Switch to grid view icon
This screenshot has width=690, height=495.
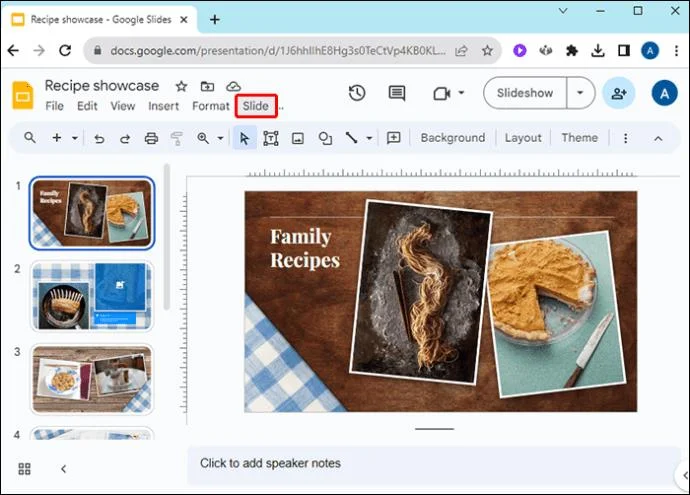pos(25,469)
